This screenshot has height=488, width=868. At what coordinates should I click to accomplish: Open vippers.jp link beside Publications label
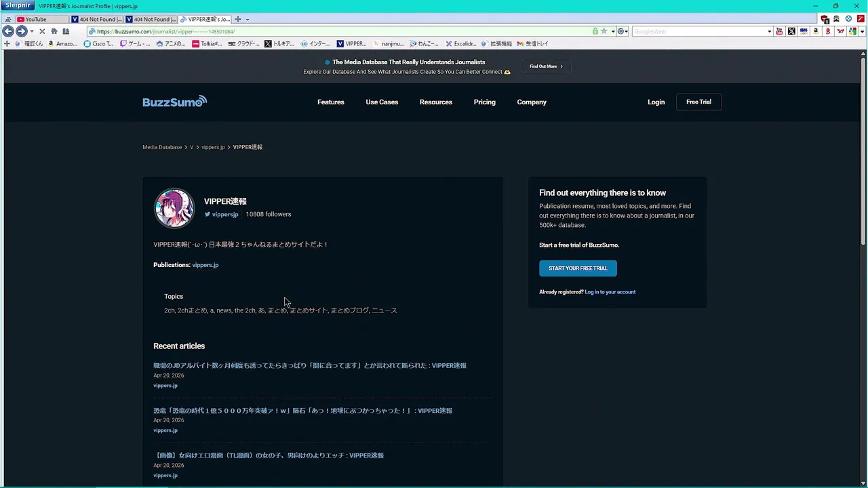205,265
